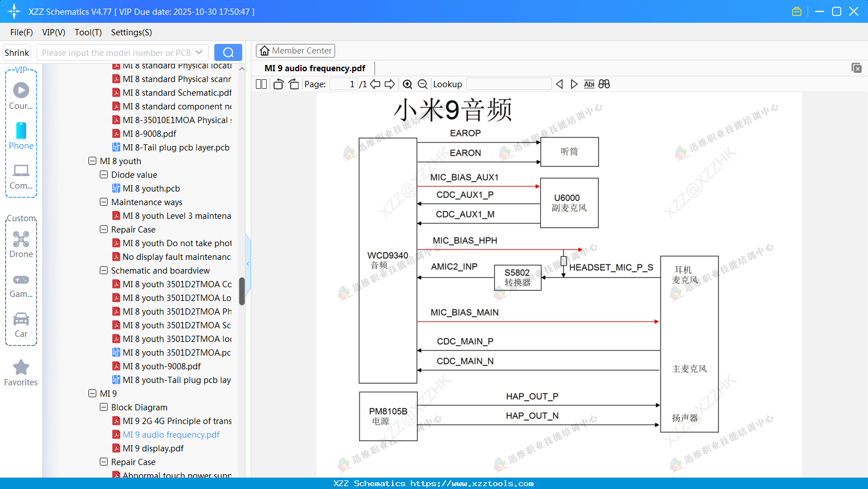Go to the next page arrow

390,84
